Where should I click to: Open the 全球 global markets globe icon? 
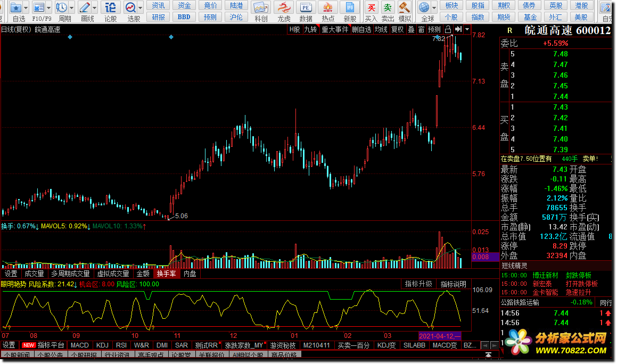click(424, 7)
